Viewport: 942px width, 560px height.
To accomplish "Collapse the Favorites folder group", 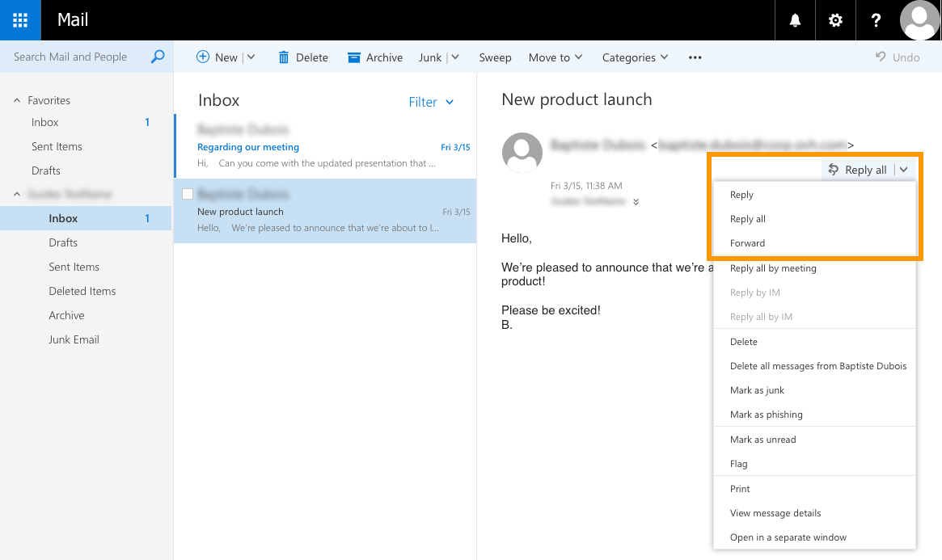I will tap(17, 100).
